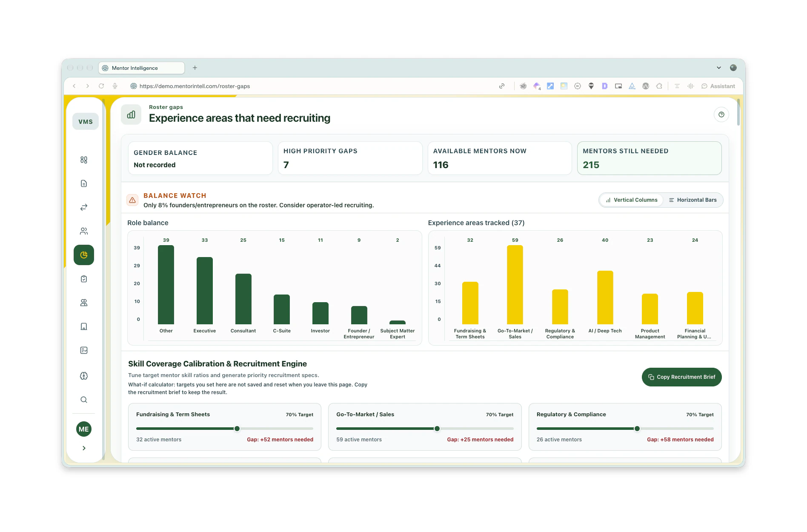
Task: Click the AI / Deep Tech chart bar
Action: click(605, 297)
